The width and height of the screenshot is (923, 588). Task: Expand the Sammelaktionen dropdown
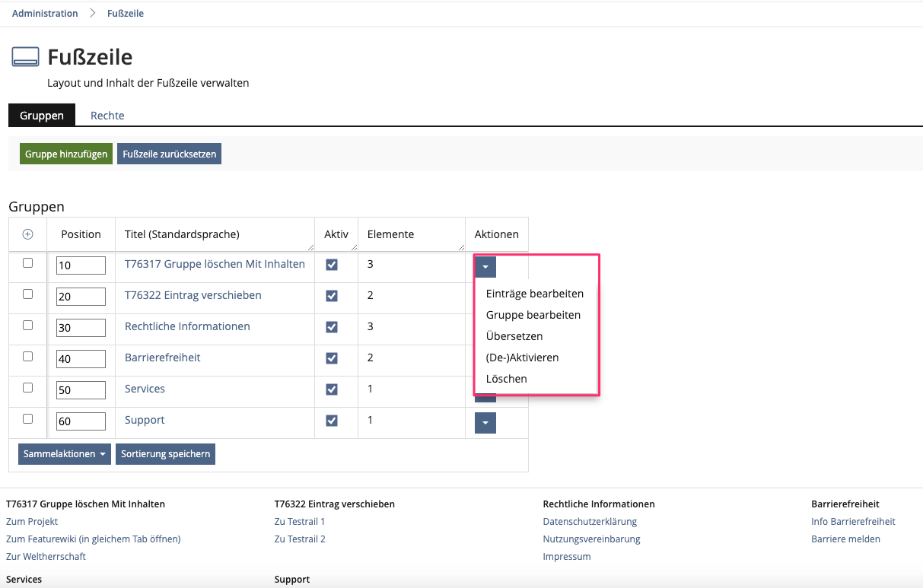(x=65, y=454)
